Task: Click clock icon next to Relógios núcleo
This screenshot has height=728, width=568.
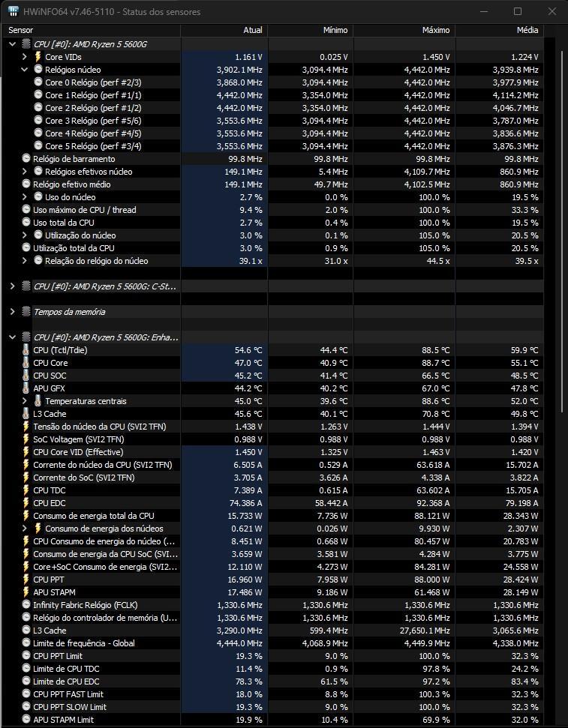Action: tap(38, 70)
